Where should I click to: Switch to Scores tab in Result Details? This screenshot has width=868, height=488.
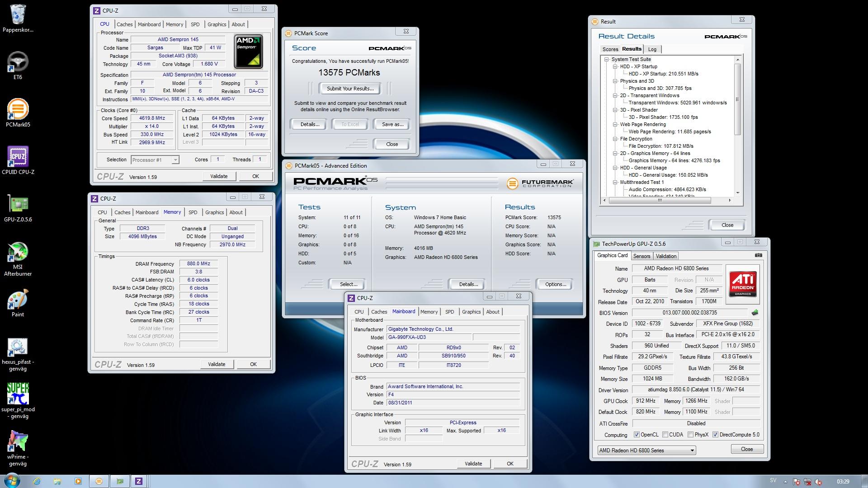coord(610,49)
